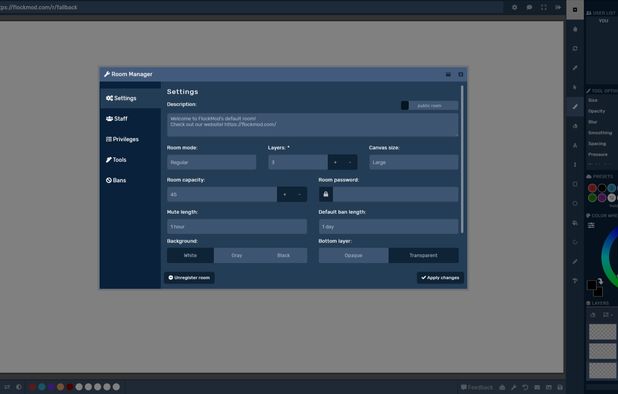Select the red color preset
Screen dimensions: 618x394
click(x=592, y=188)
